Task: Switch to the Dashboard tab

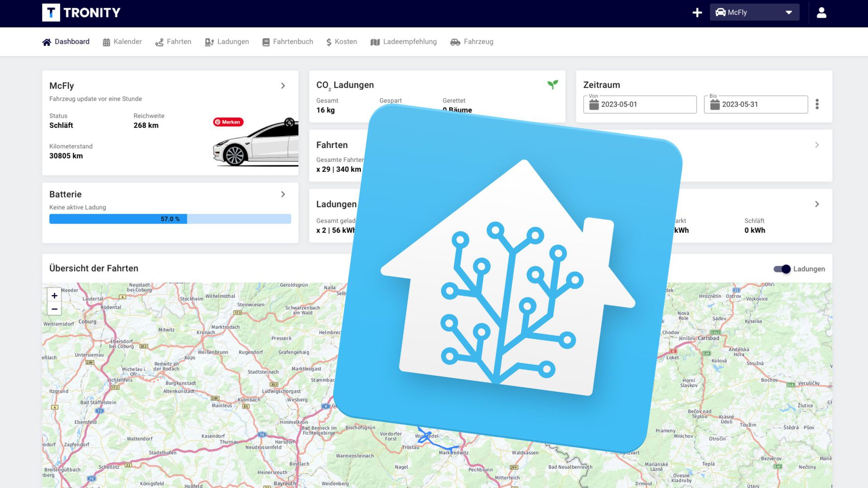Action: coord(66,42)
